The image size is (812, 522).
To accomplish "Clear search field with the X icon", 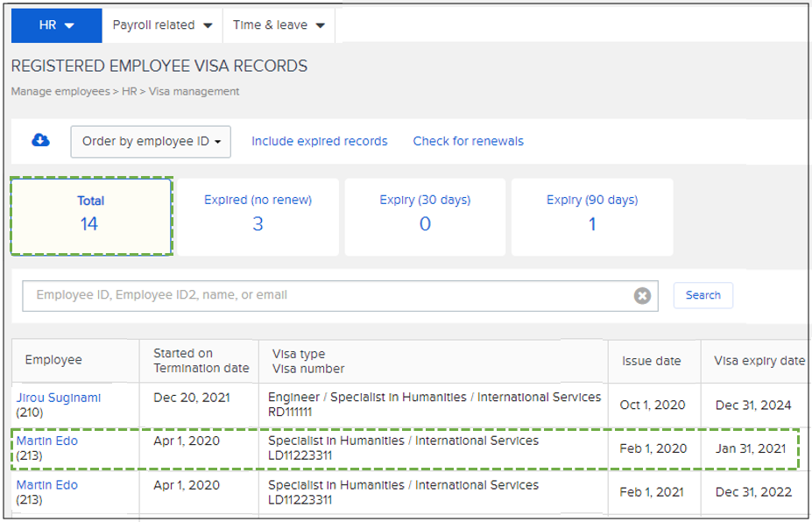I will [x=642, y=296].
